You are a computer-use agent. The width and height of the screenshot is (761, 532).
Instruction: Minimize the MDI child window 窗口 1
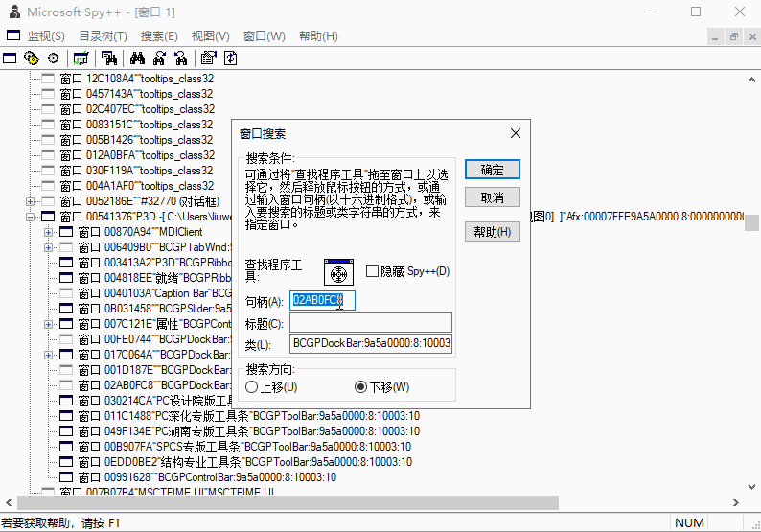(x=715, y=36)
